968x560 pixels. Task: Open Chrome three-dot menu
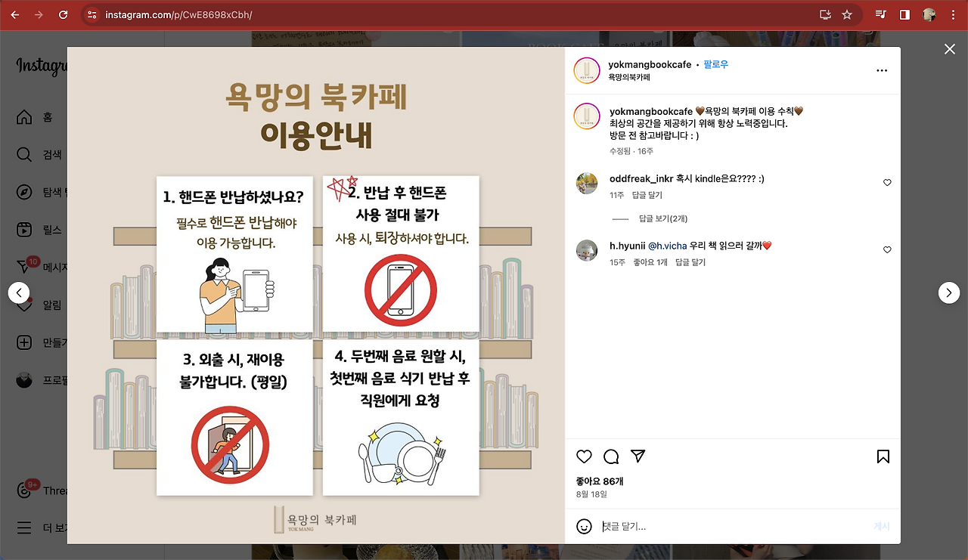click(x=953, y=14)
